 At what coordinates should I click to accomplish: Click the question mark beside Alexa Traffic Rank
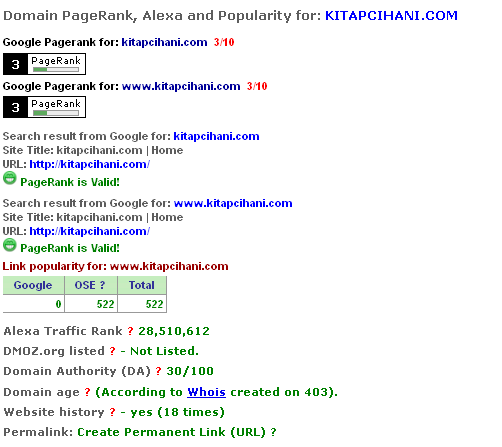point(130,331)
